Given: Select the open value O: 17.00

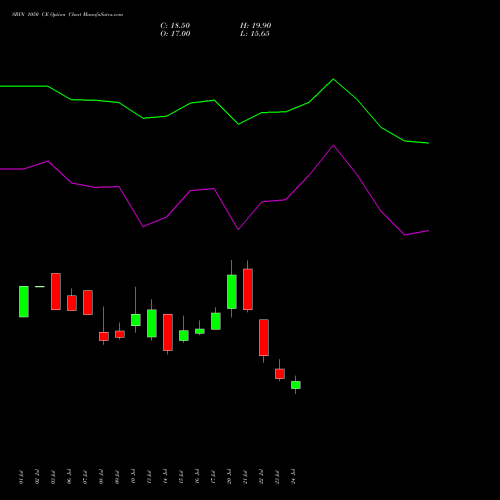Looking at the screenshot, I should 175,34.
